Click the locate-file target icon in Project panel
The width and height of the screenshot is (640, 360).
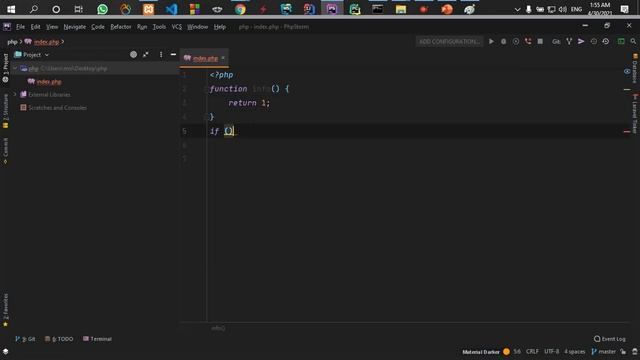tap(133, 55)
